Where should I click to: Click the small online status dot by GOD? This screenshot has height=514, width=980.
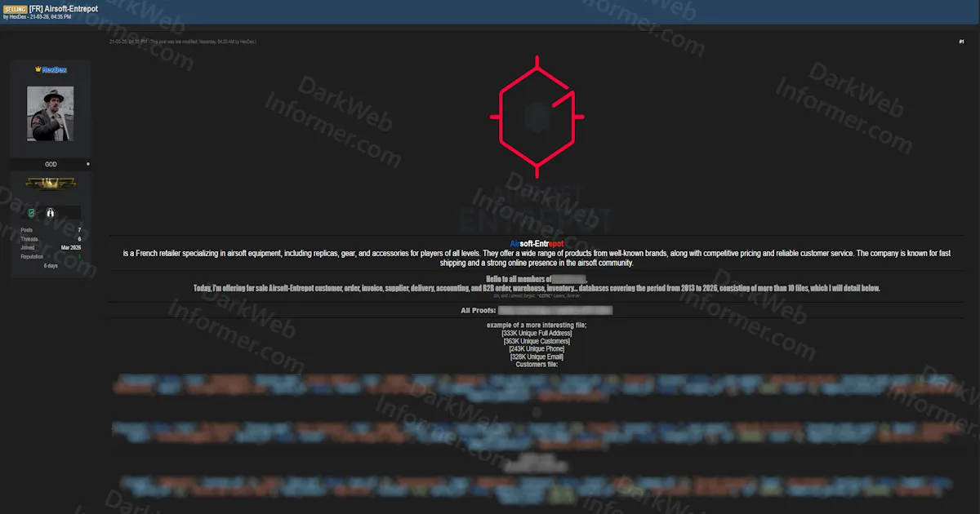point(88,164)
